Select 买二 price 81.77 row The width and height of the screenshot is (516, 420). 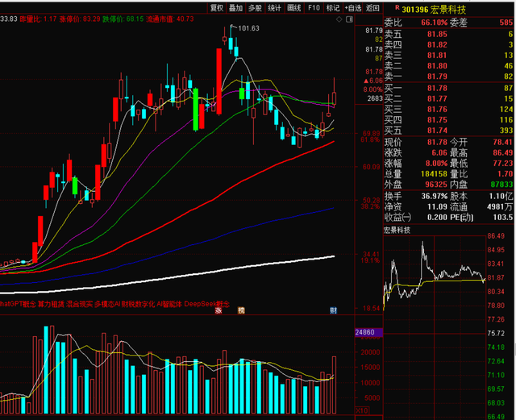(x=448, y=98)
